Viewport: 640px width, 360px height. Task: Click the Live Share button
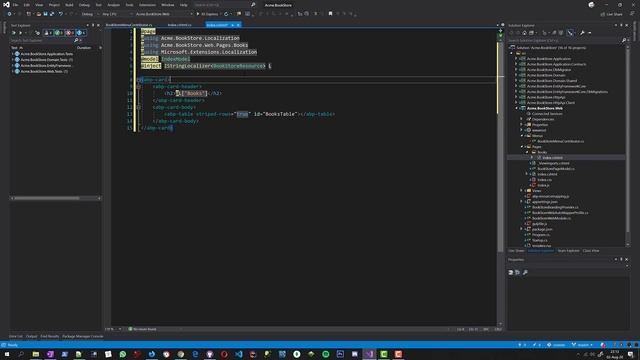(611, 14)
